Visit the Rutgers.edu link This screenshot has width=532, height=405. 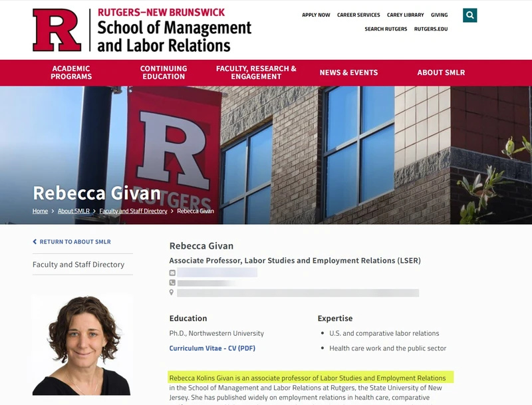[x=431, y=29]
